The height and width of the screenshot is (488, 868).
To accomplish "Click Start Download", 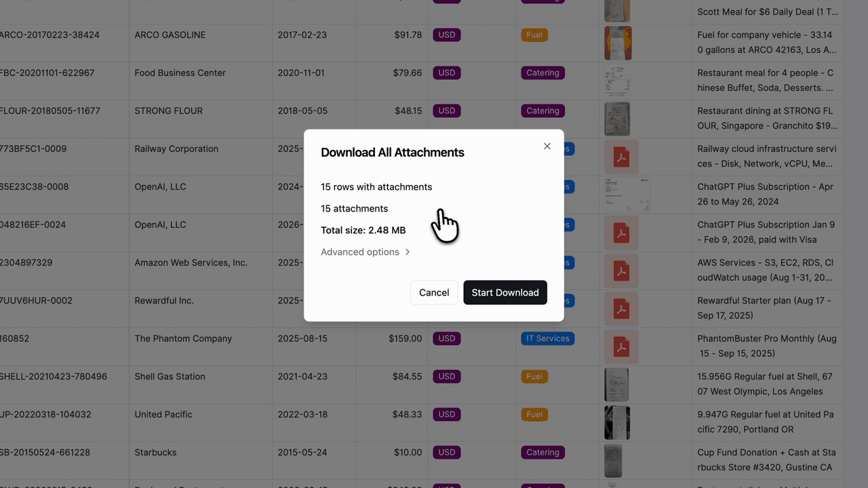I will tap(505, 292).
